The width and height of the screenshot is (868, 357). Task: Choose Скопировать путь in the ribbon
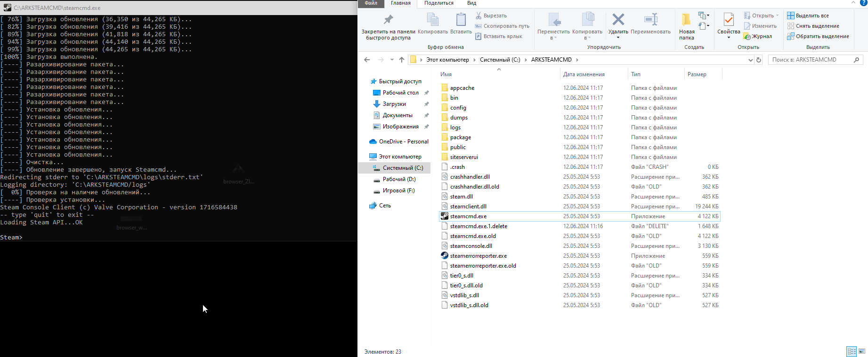pos(502,26)
